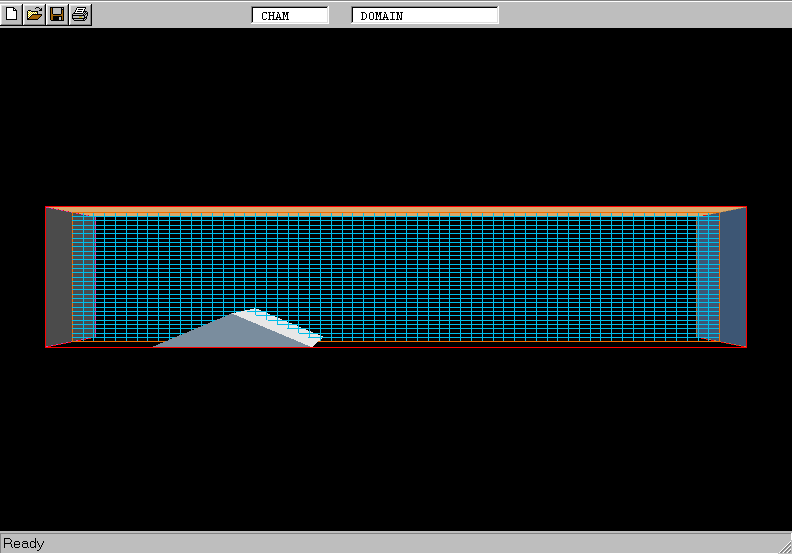Click the window resize grip corner
This screenshot has height=554, width=792.
(x=782, y=544)
